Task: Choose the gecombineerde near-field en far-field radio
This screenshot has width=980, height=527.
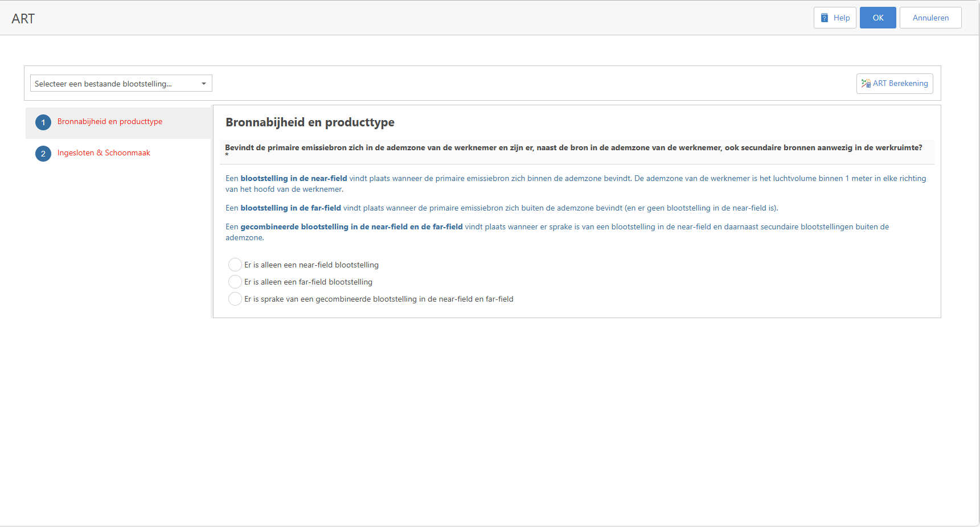Action: point(235,299)
